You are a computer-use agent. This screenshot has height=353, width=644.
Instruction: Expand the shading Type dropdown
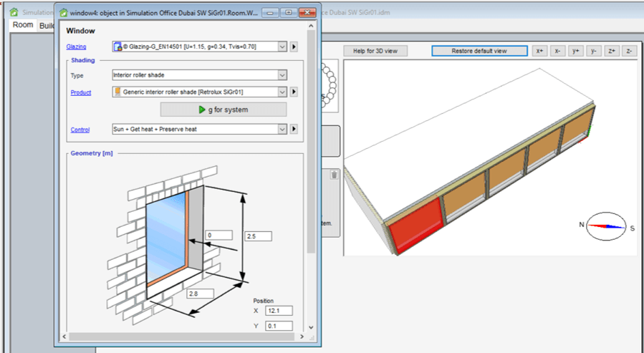tap(282, 74)
